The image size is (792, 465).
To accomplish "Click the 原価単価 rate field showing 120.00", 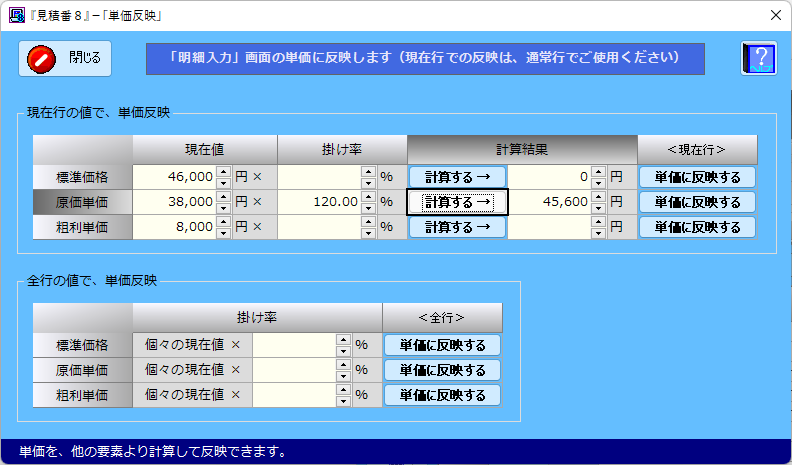I will click(x=318, y=202).
